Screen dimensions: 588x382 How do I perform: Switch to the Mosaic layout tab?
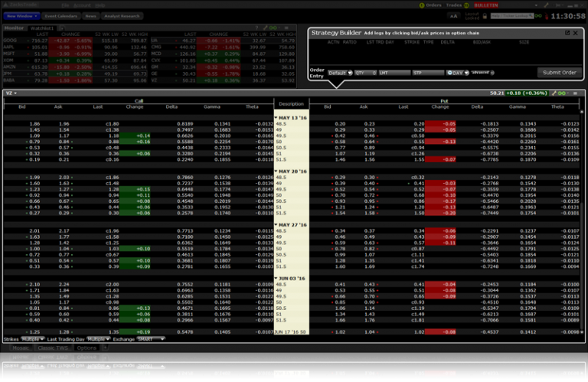pyautogui.click(x=20, y=348)
